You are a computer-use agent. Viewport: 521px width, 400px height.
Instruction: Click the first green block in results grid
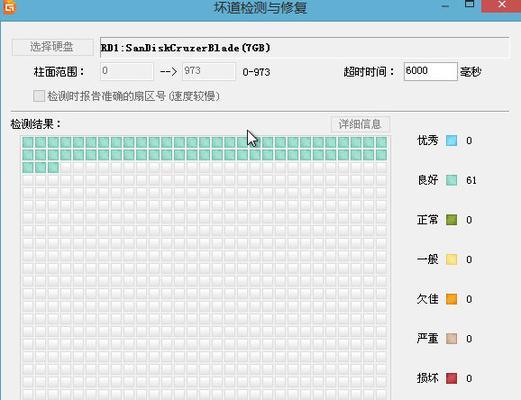pos(28,142)
